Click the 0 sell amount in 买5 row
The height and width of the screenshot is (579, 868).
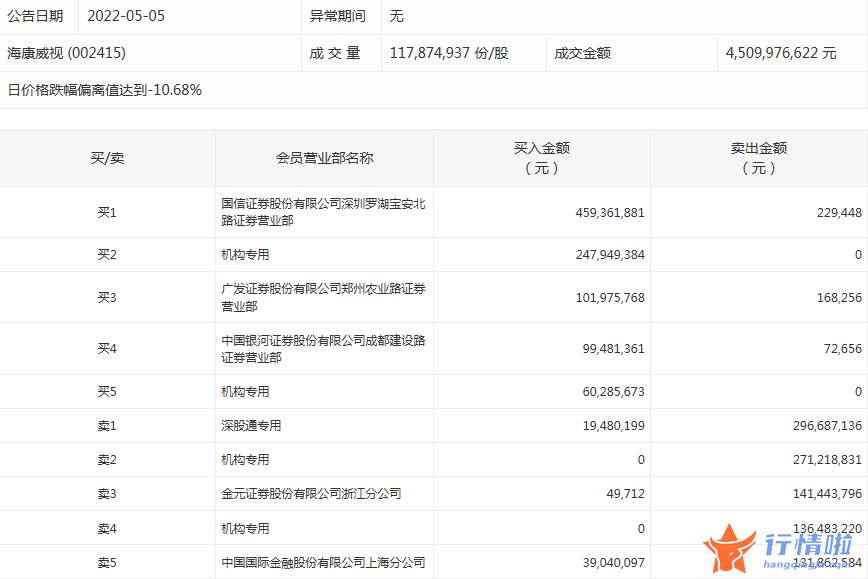point(859,392)
